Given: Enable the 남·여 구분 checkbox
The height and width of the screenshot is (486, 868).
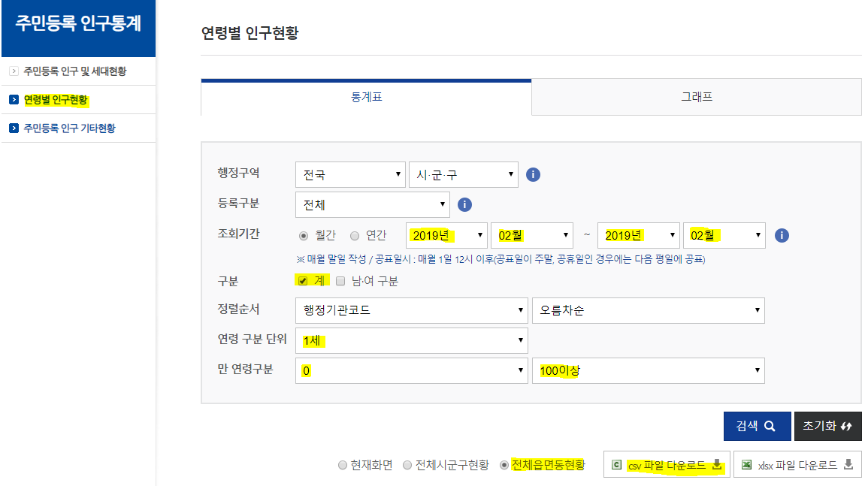Looking at the screenshot, I should point(340,281).
